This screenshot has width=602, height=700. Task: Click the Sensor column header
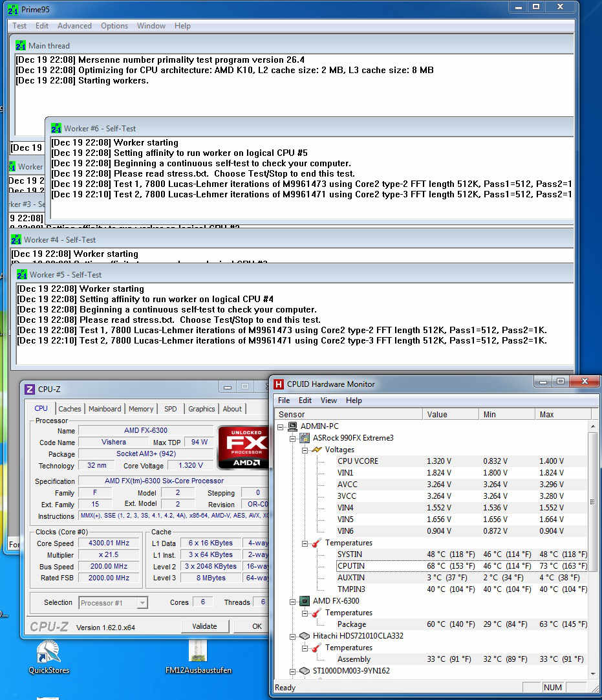click(x=349, y=414)
